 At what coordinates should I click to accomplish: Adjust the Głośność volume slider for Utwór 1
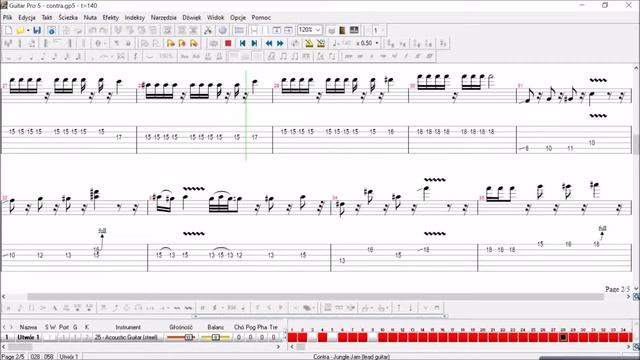click(x=181, y=338)
